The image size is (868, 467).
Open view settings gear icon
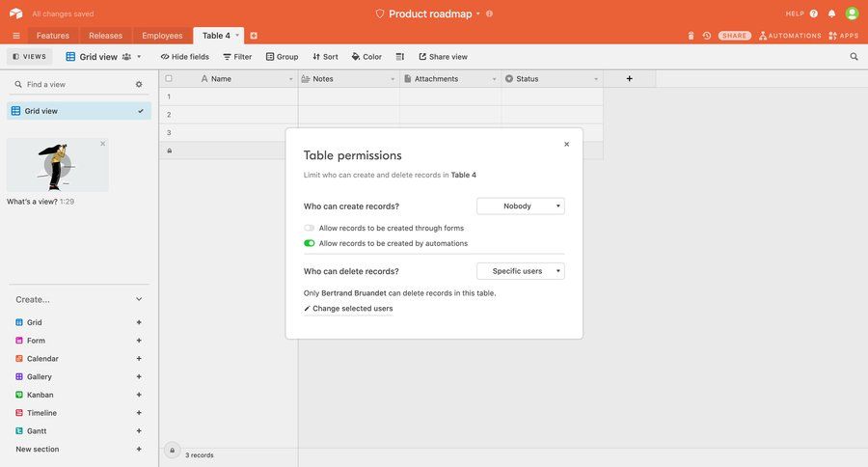click(139, 84)
